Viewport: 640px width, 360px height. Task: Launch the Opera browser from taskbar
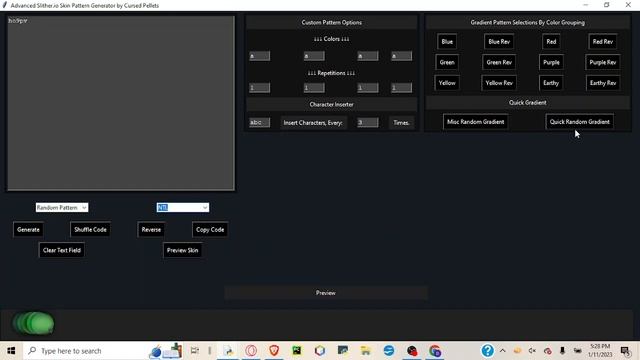point(251,351)
